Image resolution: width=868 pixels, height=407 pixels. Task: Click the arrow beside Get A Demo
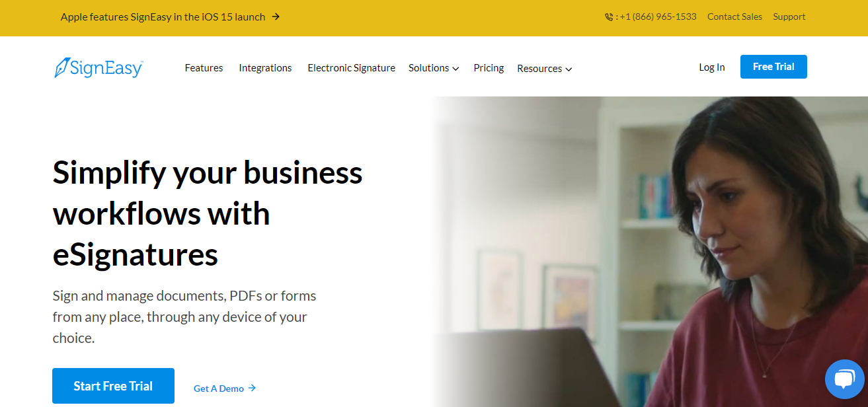(x=252, y=388)
